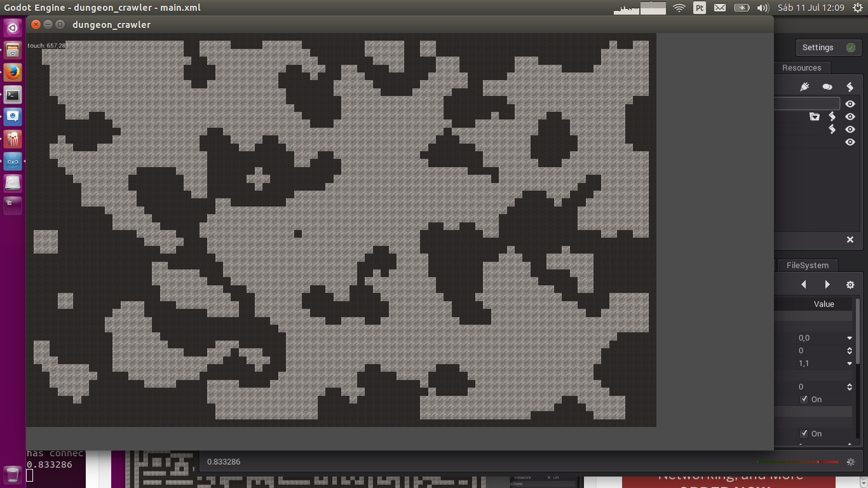Close the scene panel filter with X
The image size is (868, 488).
tap(850, 240)
